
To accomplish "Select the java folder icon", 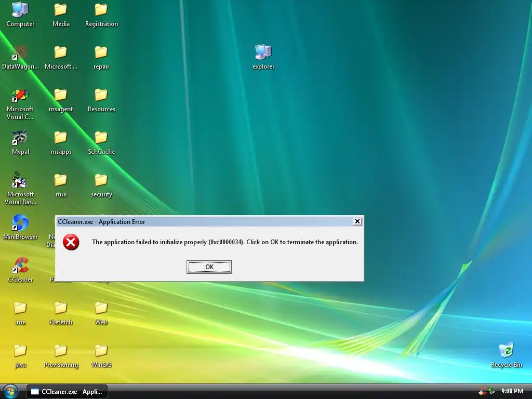I will (20, 356).
